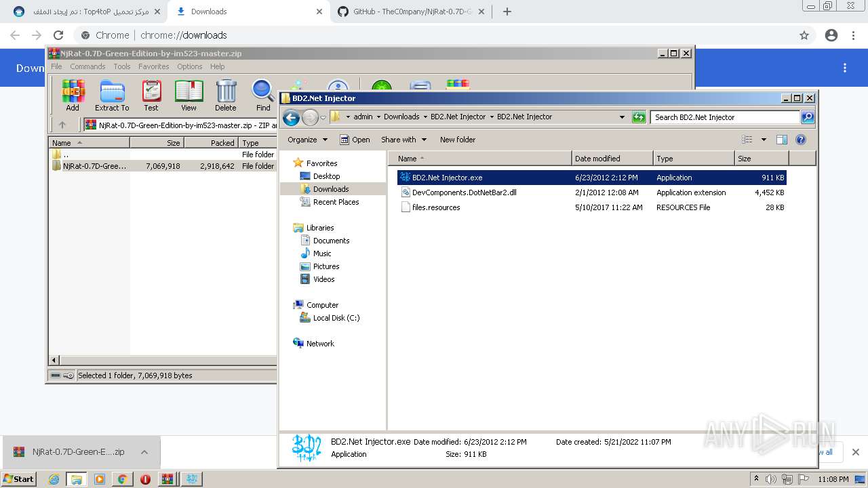Reload the Chrome page
868x488 pixels.
(58, 35)
